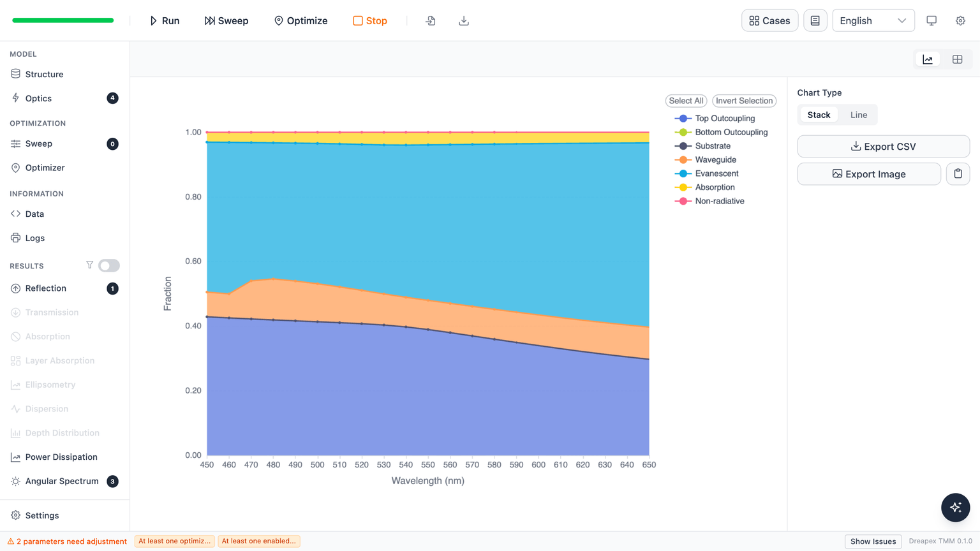Switch to the table view icon

(x=957, y=59)
